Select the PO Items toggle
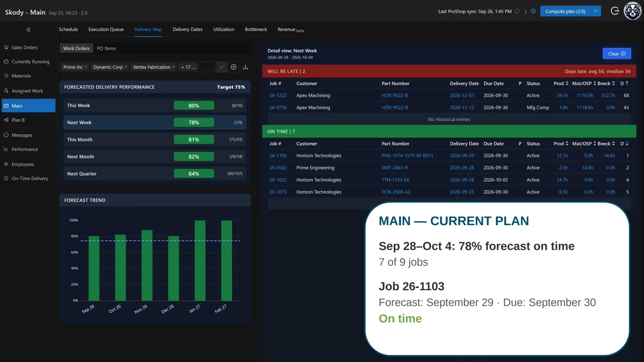This screenshot has height=362, width=644. click(x=106, y=48)
